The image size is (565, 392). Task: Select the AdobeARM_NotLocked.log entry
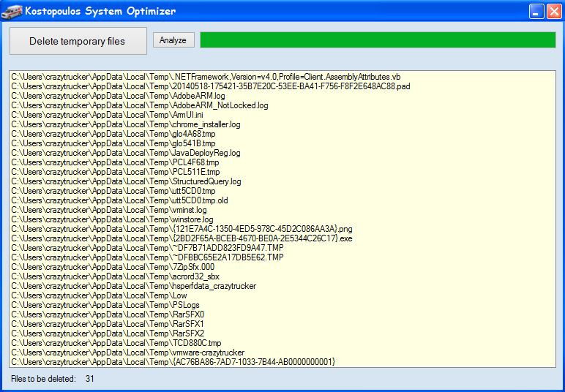tap(140, 105)
